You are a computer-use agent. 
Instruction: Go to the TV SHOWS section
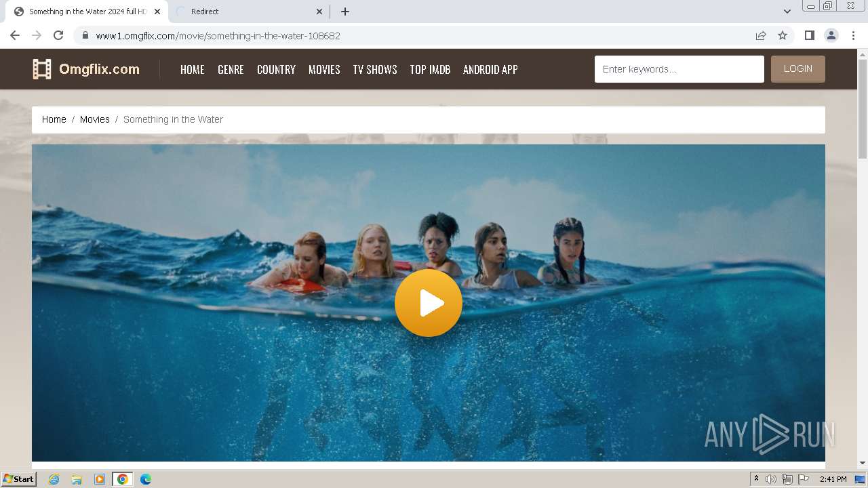click(x=375, y=69)
